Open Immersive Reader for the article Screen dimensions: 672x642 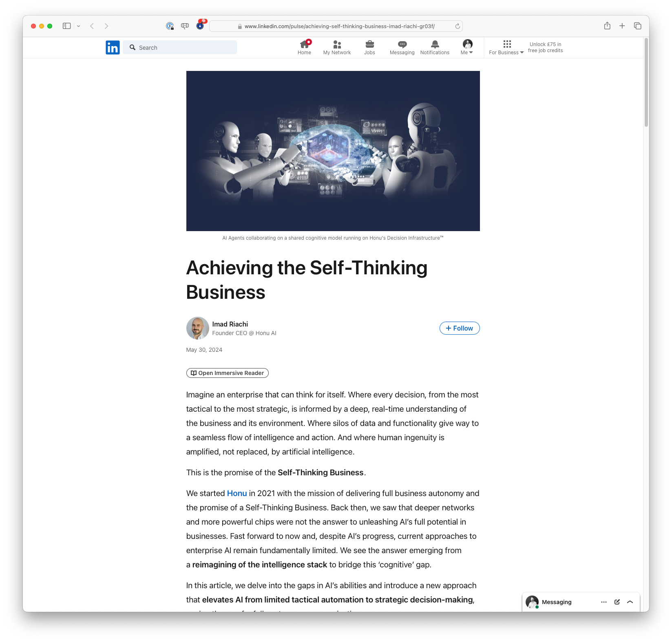[x=227, y=373]
